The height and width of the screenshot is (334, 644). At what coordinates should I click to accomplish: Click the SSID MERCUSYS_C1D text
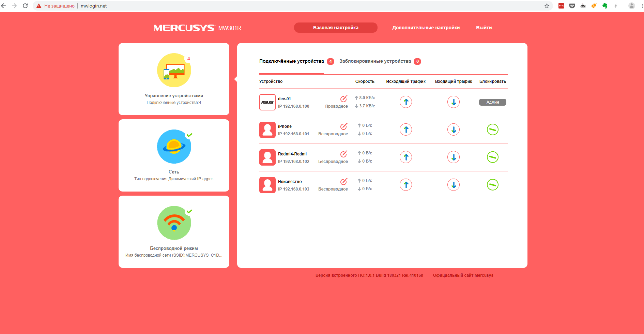(x=174, y=255)
